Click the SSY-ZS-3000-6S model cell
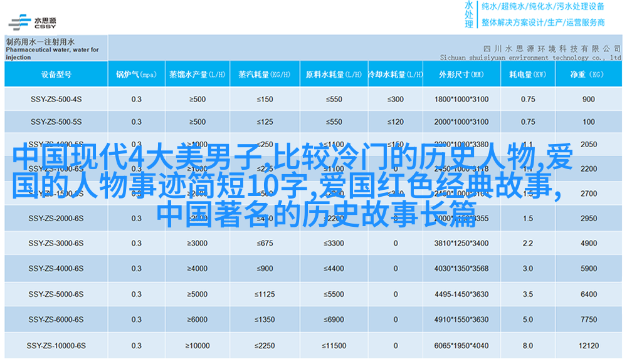 pyautogui.click(x=56, y=243)
